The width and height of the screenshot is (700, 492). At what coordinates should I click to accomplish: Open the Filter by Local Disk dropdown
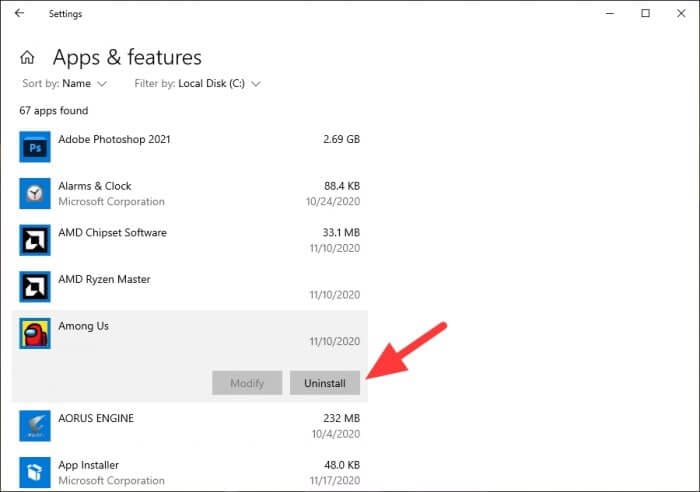coord(197,83)
